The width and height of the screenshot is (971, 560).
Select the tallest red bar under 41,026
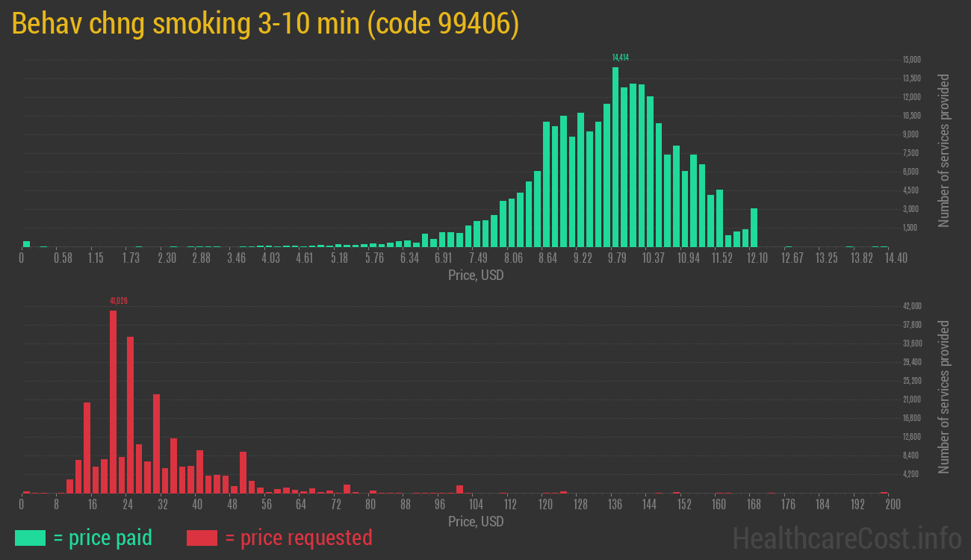coord(114,401)
